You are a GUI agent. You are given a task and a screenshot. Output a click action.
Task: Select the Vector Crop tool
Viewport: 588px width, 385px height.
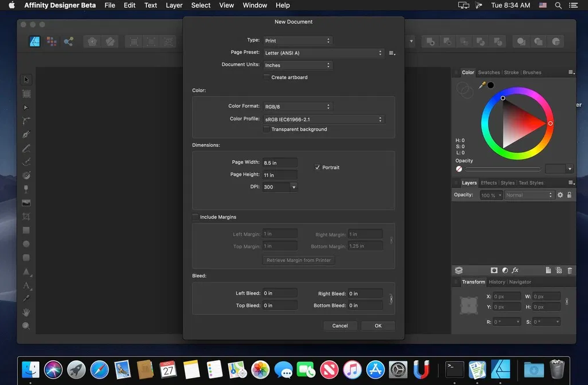26,216
